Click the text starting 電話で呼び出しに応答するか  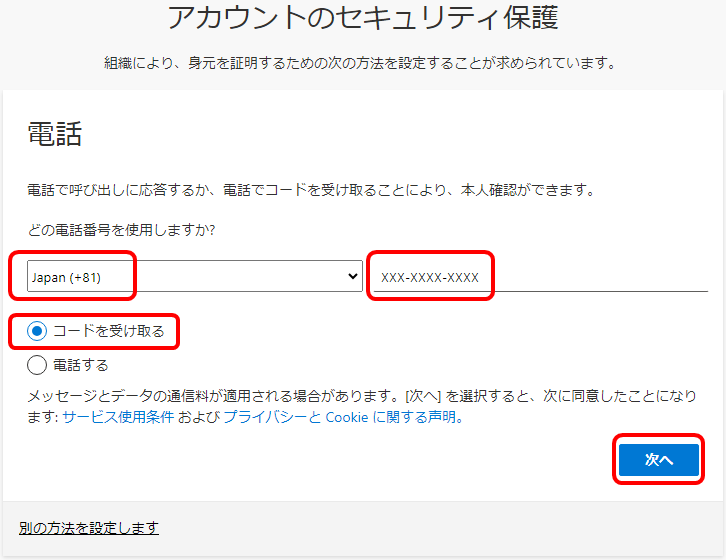pyautogui.click(x=311, y=190)
